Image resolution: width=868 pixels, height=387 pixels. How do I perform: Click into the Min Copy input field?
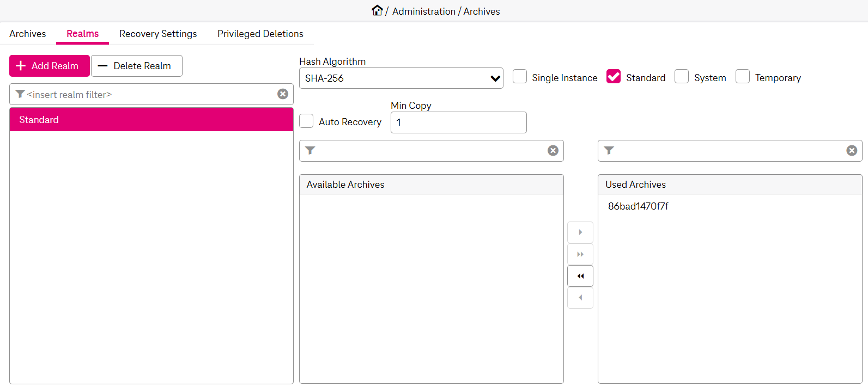[x=458, y=122]
